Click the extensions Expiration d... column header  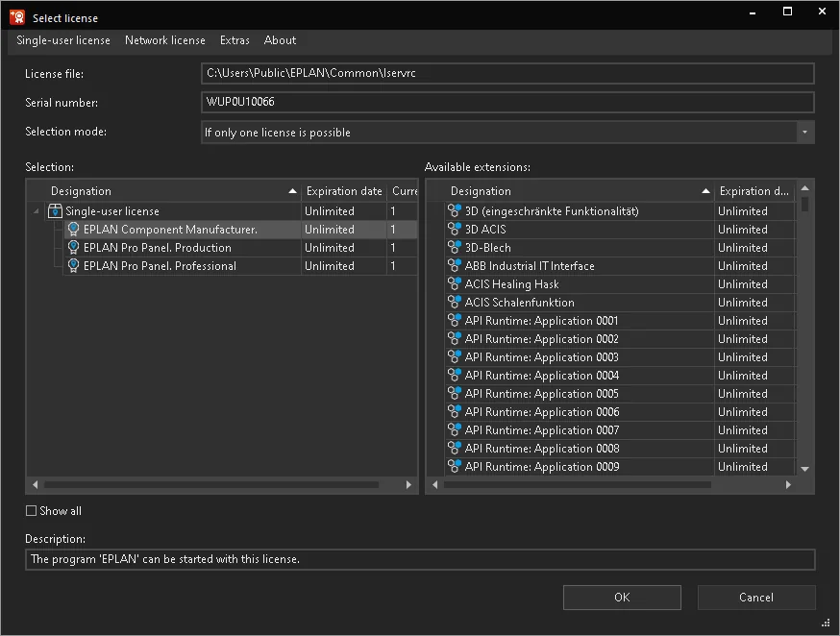pos(754,191)
